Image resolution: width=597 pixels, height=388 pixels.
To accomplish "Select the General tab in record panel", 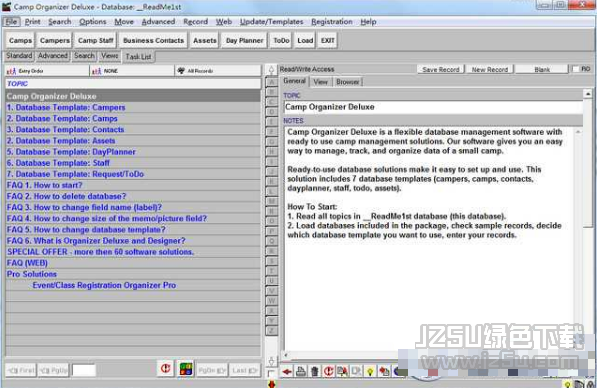I will point(294,81).
